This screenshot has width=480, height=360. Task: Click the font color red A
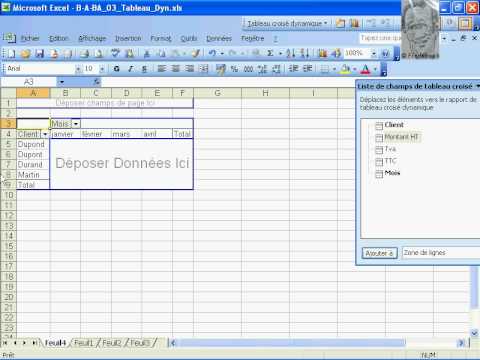[x=365, y=69]
